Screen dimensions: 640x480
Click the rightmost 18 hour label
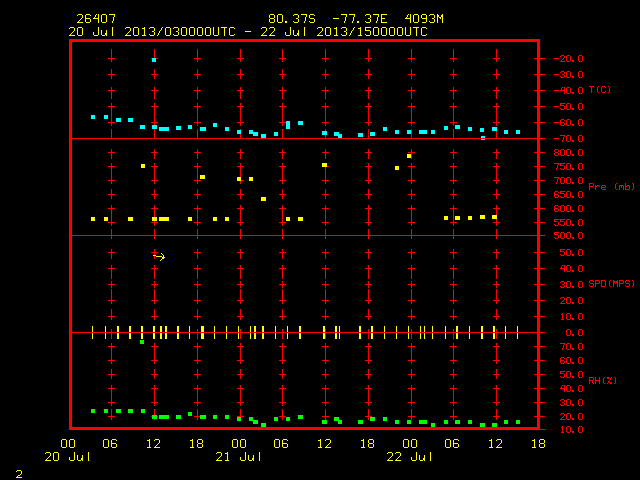(x=538, y=444)
